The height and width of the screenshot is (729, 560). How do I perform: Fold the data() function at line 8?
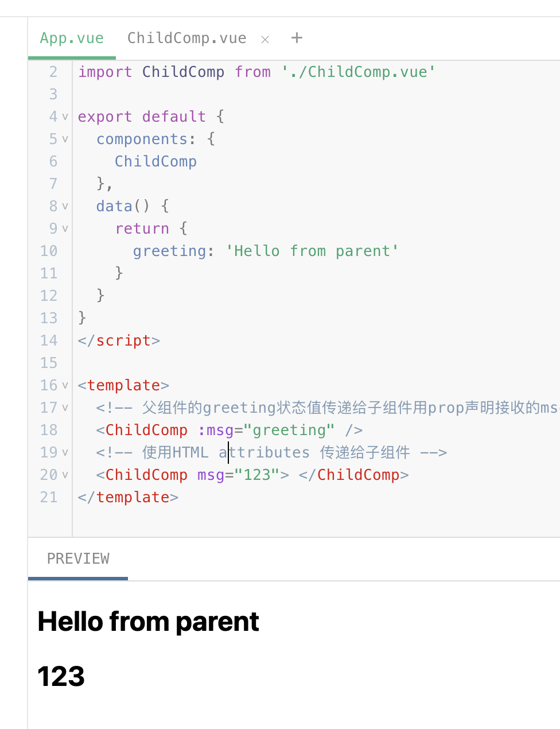pos(65,206)
